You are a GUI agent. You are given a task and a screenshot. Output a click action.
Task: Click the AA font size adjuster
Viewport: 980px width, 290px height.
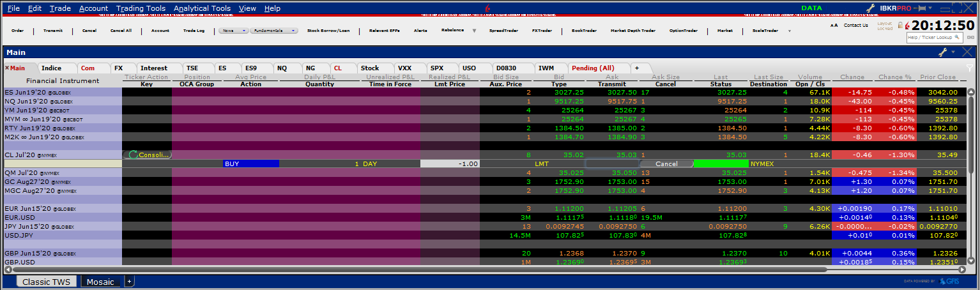[x=834, y=26]
